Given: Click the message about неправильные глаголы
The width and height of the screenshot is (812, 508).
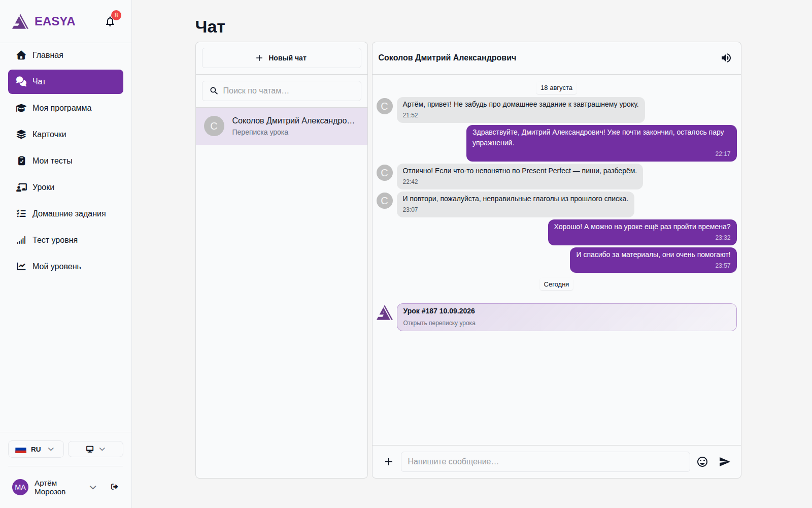Looking at the screenshot, I should point(516,204).
